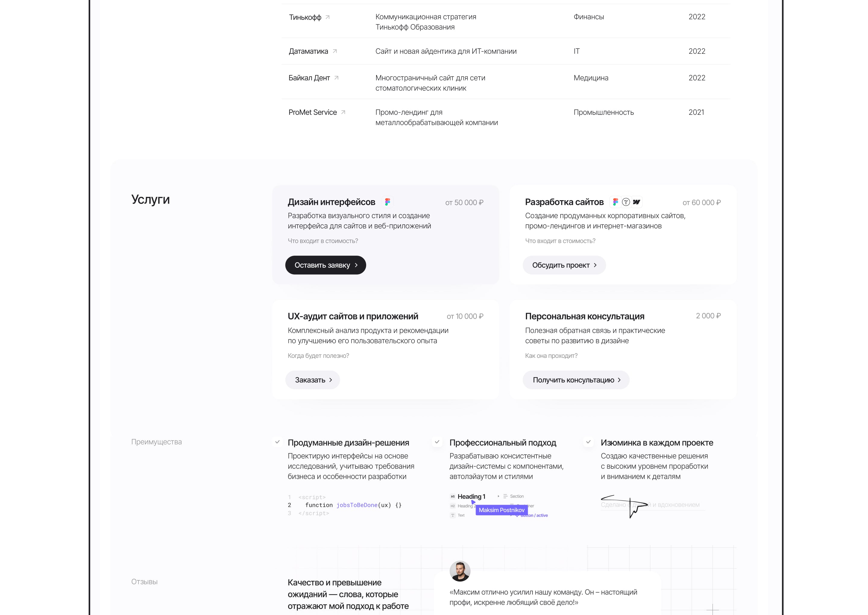The image size is (868, 615).
Task: Click checkmark beside Изюминка в каждом проекте
Action: [588, 442]
